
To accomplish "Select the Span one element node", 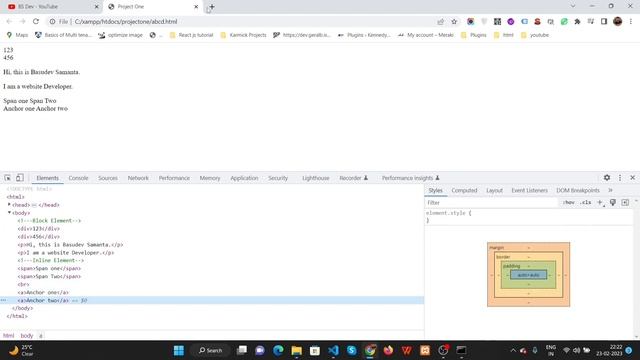I will pyautogui.click(x=49, y=269).
